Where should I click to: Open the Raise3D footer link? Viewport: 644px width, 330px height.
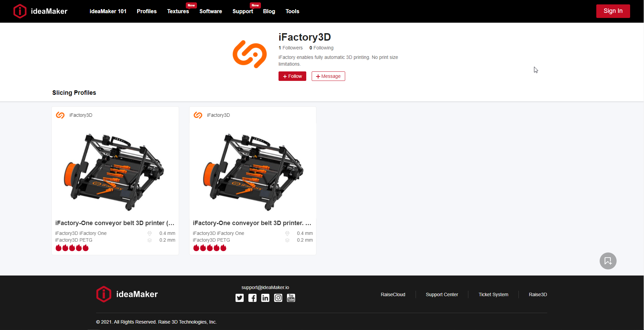pos(538,294)
